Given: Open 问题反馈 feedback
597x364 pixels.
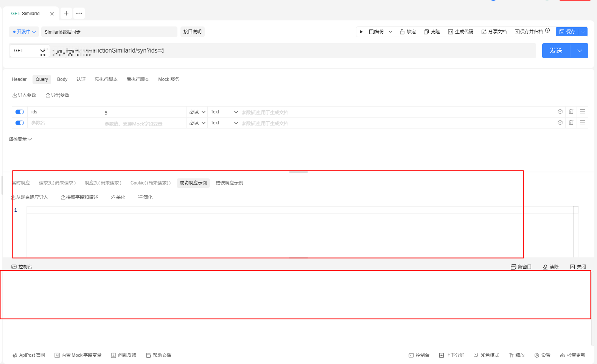Looking at the screenshot, I should pos(124,355).
